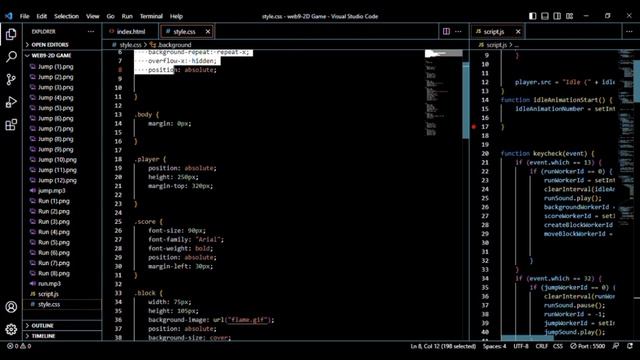Expand the Timeline section

pyautogui.click(x=62, y=336)
